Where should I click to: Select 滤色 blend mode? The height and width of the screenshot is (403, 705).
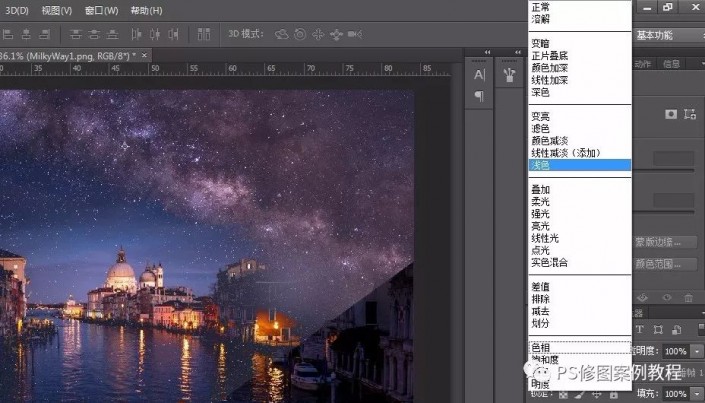coord(580,129)
